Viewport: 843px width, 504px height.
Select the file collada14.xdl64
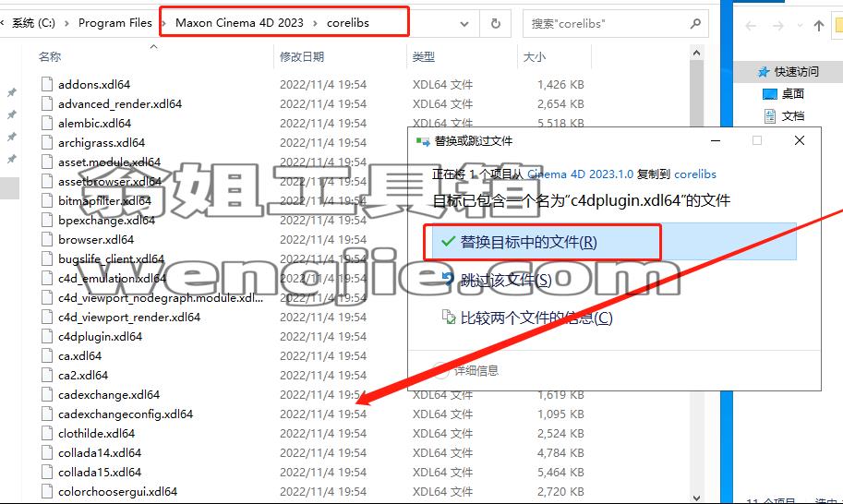pos(100,452)
